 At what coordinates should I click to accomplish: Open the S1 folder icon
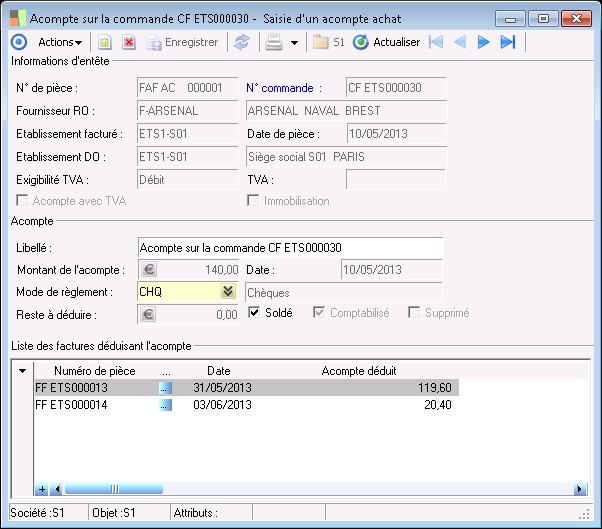[x=320, y=42]
